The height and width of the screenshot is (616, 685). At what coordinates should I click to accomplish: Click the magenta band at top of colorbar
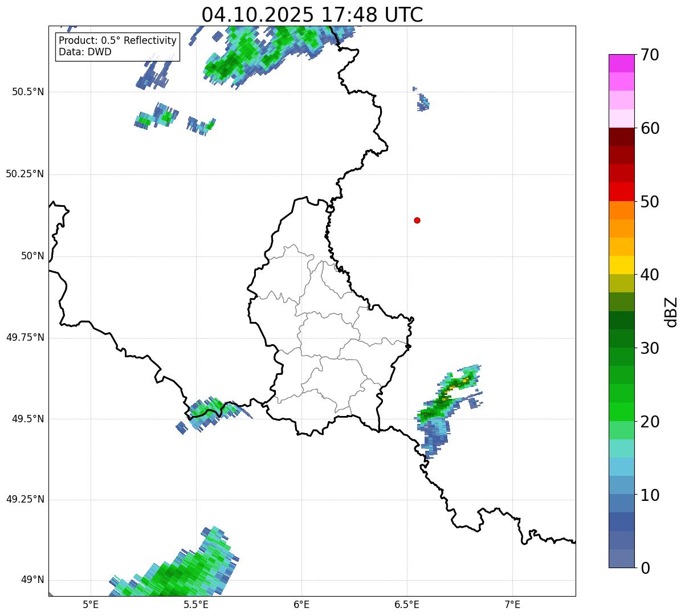coord(622,63)
